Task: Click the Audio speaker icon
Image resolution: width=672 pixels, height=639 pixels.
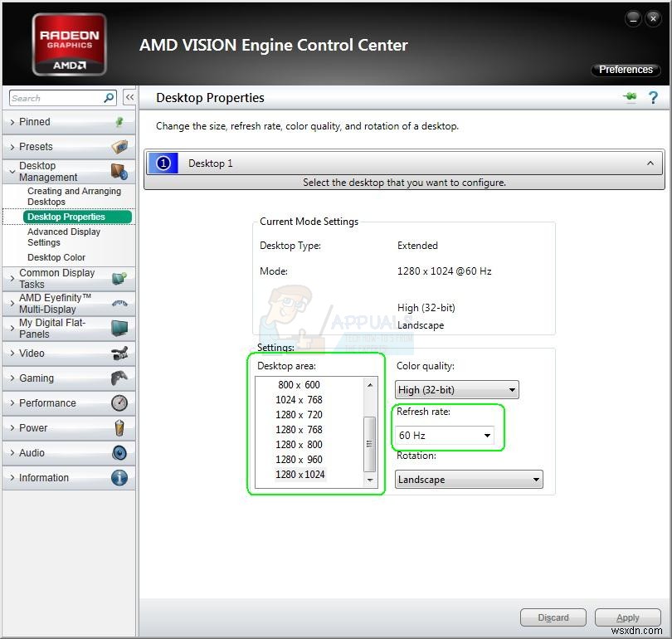Action: pos(119,452)
